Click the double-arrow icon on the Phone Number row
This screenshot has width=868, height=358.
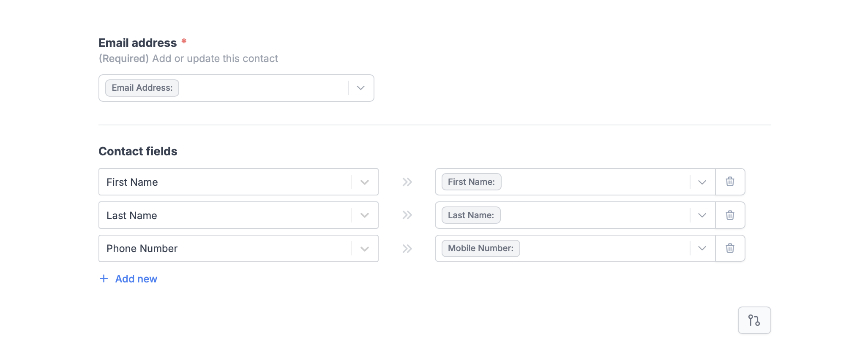pyautogui.click(x=407, y=248)
